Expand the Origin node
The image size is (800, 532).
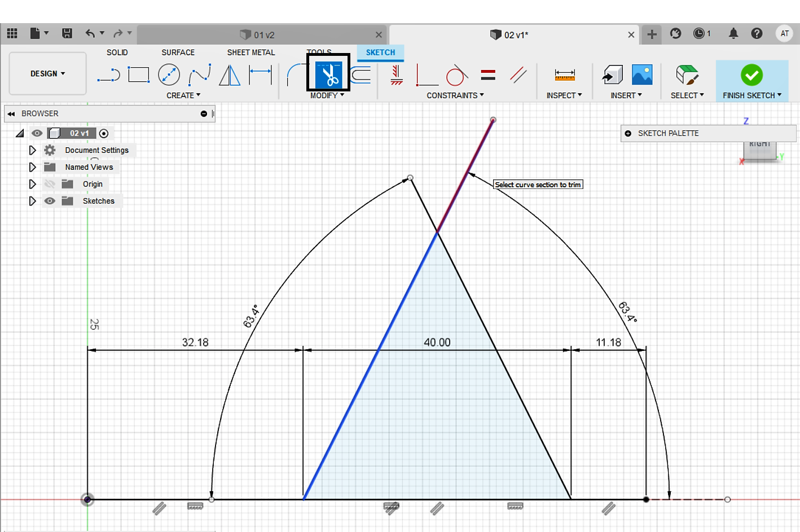point(32,184)
